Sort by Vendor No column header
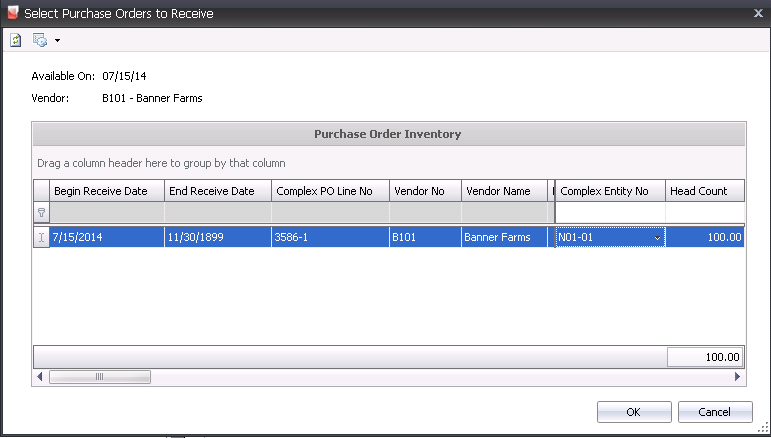 click(425, 191)
